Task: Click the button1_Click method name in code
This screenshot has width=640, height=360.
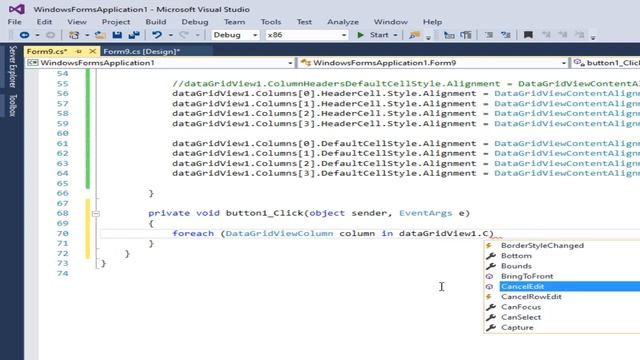Action: pos(265,213)
